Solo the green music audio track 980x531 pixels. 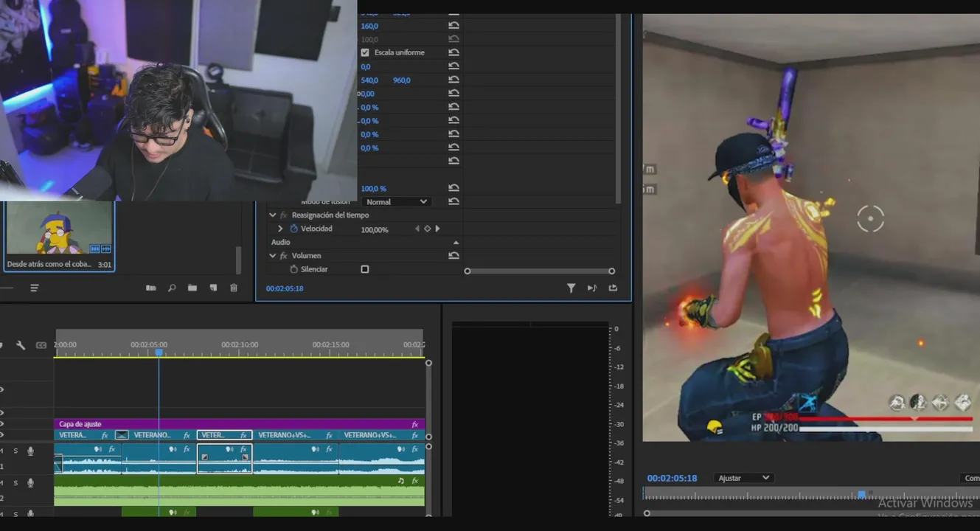15,483
